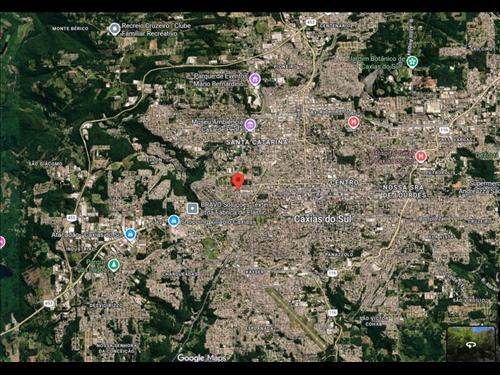Click the DESVIO RIZZO neighborhood label
The width and height of the screenshot is (500, 375).
tap(105, 305)
